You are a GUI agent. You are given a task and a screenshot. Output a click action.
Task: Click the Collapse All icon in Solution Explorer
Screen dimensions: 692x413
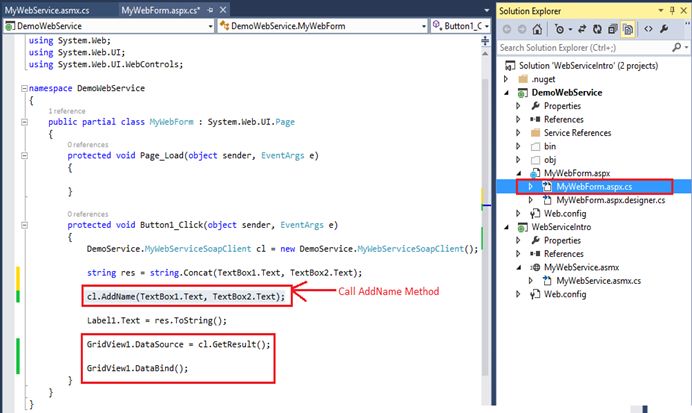612,29
